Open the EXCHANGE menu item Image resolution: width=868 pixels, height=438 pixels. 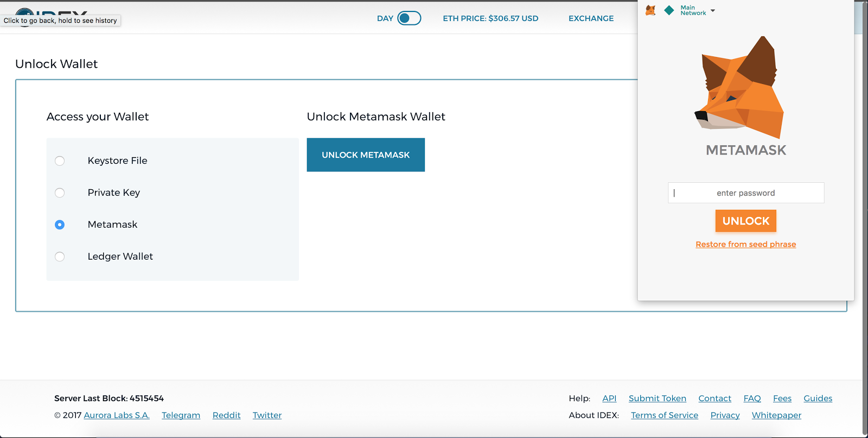[x=591, y=18]
